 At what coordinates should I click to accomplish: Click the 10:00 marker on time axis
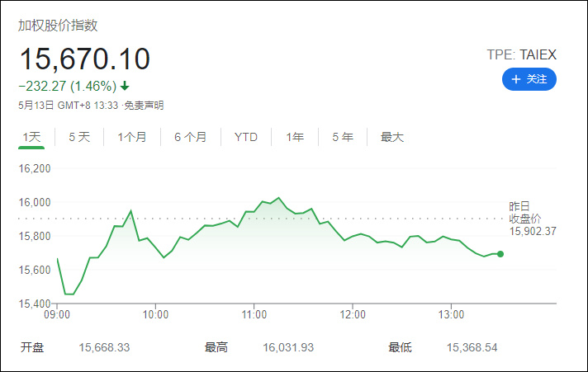pyautogui.click(x=155, y=314)
